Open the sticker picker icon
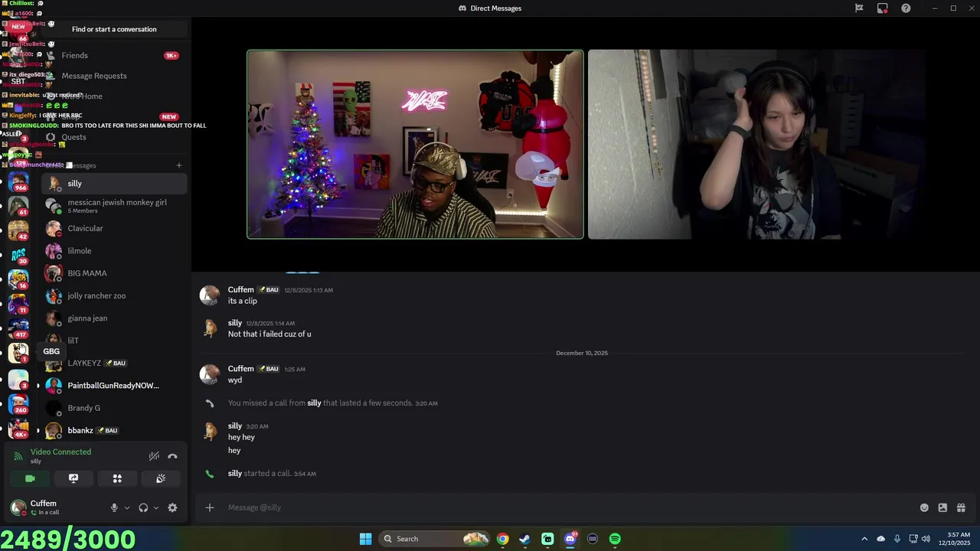The height and width of the screenshot is (551, 980). coord(942,507)
